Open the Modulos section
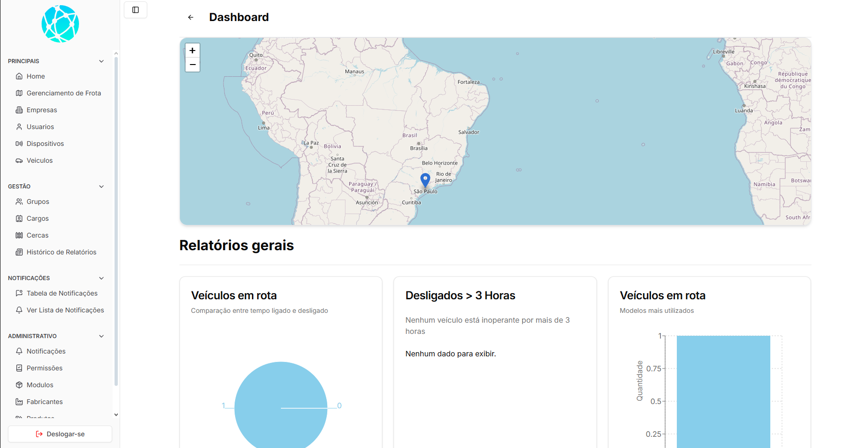The image size is (868, 448). 40,385
